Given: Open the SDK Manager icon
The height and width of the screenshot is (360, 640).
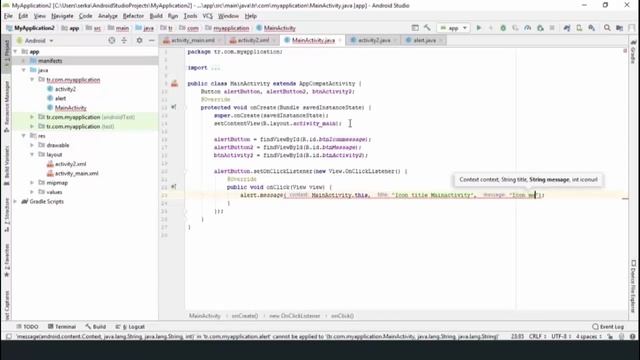Looking at the screenshot, I should 591,28.
